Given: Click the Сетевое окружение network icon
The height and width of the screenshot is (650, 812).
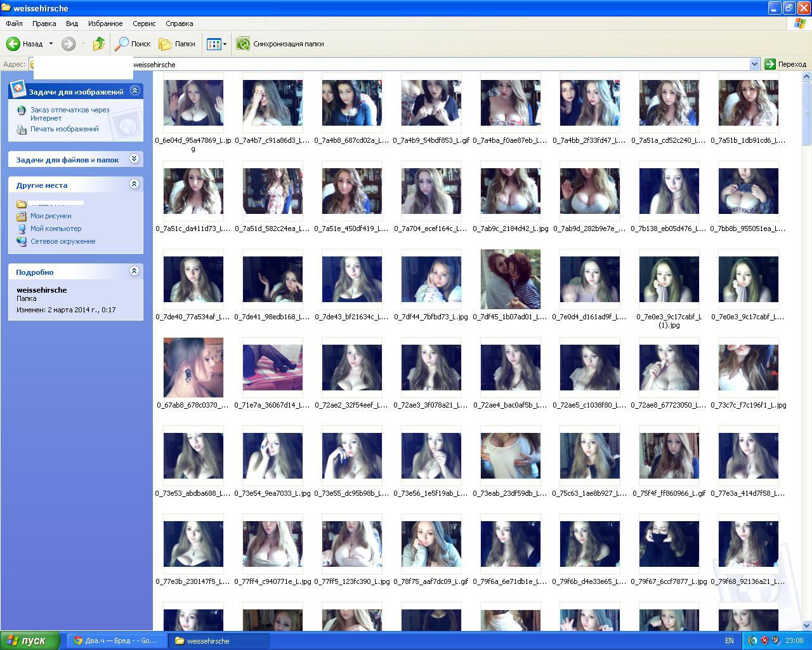Looking at the screenshot, I should pyautogui.click(x=22, y=241).
